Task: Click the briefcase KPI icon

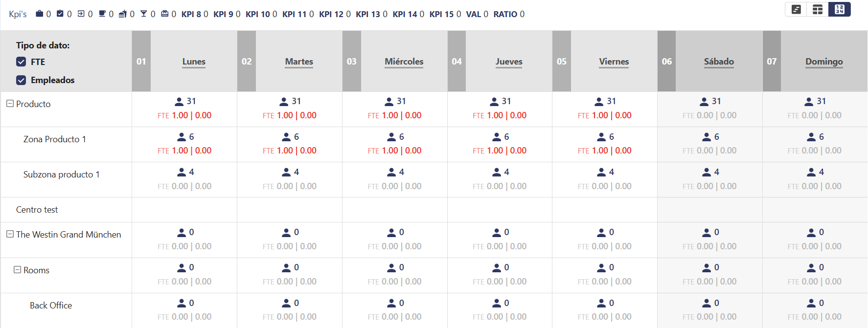Action: pos(40,14)
